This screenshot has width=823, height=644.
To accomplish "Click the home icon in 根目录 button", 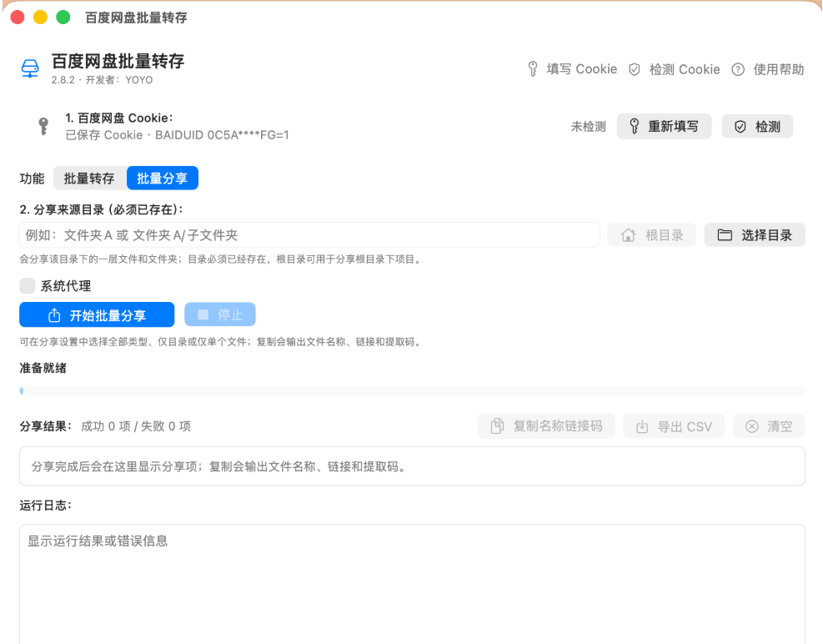I will (x=628, y=234).
